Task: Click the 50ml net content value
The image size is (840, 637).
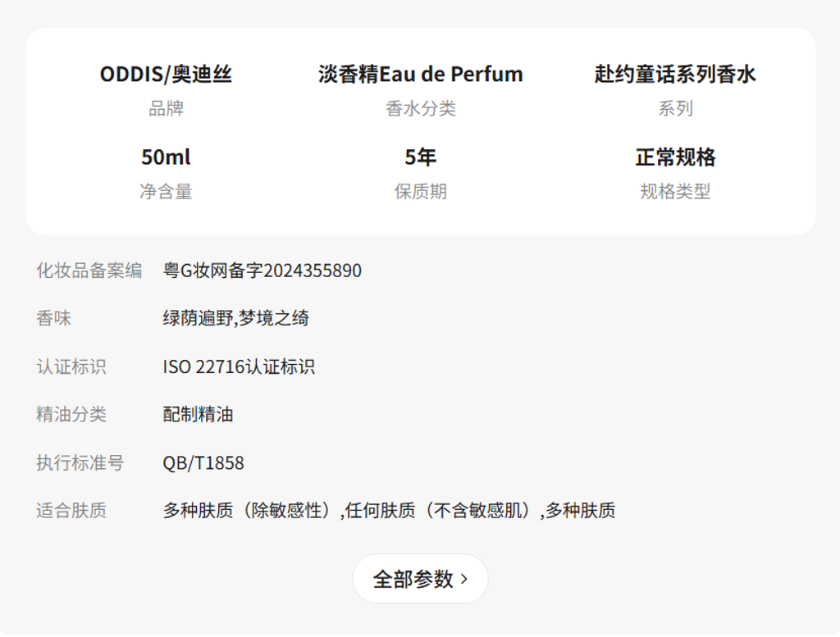Action: 166,157
